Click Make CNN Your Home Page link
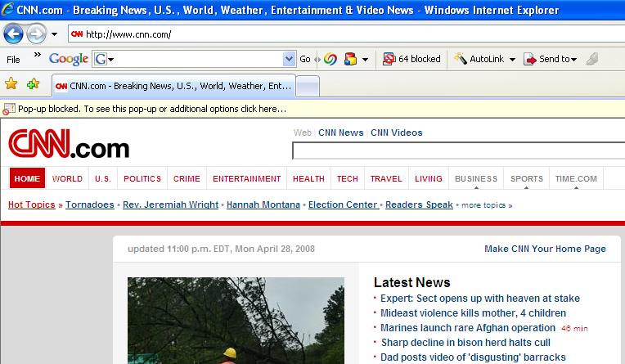This screenshot has height=364, width=625. click(x=545, y=249)
